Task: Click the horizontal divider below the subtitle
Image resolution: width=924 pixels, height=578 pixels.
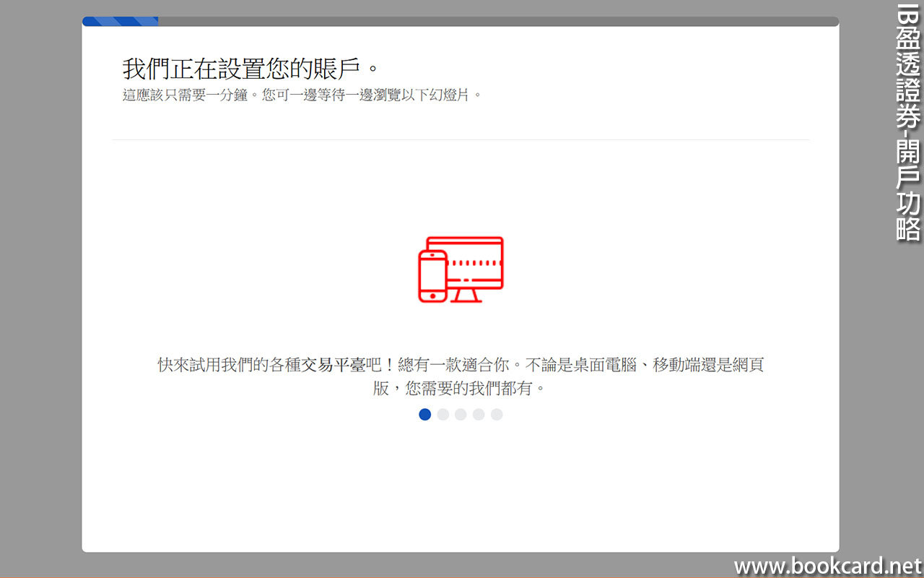Action: (x=461, y=139)
